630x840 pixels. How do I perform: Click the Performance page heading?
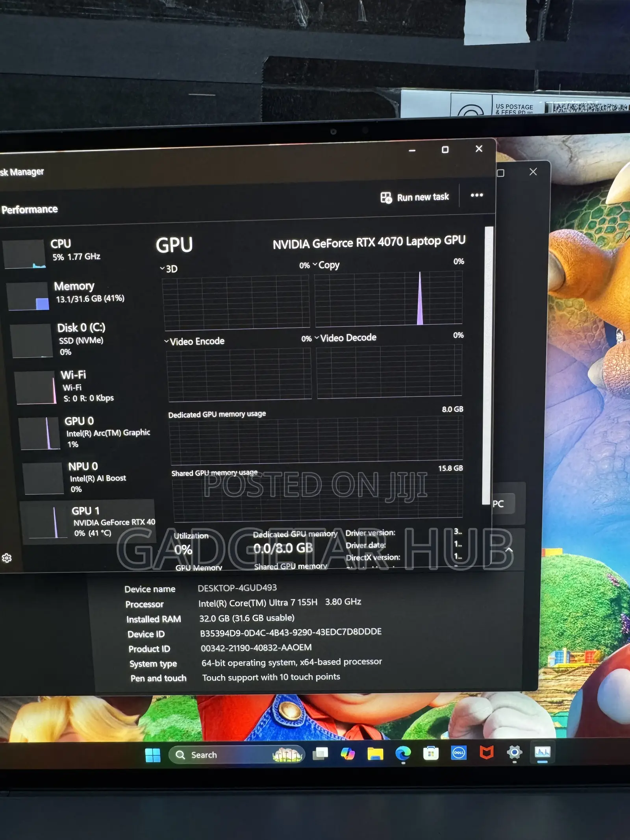30,209
